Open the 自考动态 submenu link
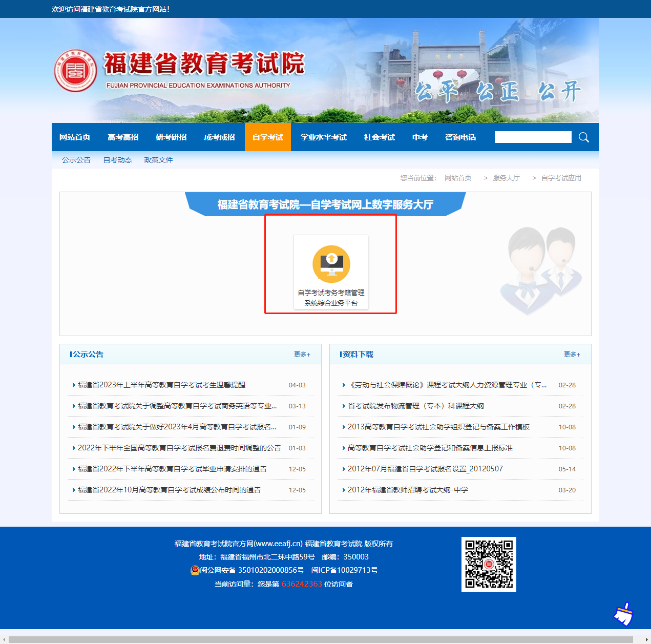The height and width of the screenshot is (644, 651). 117,160
